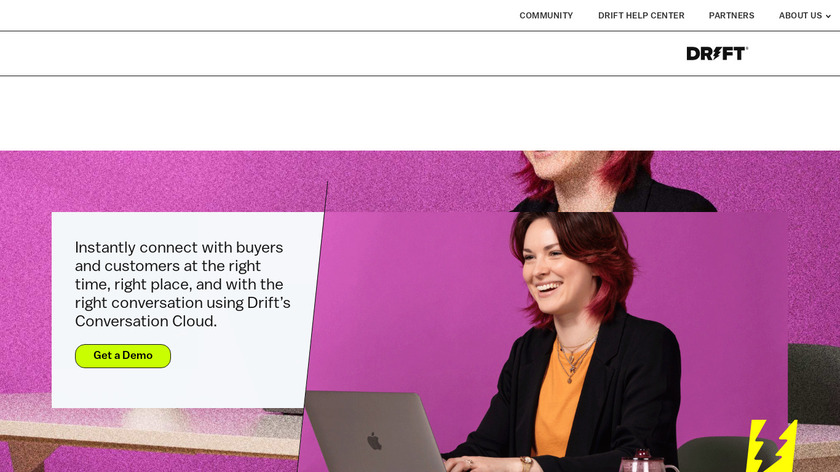Image resolution: width=840 pixels, height=472 pixels.
Task: Go to the Community page
Action: pos(546,16)
